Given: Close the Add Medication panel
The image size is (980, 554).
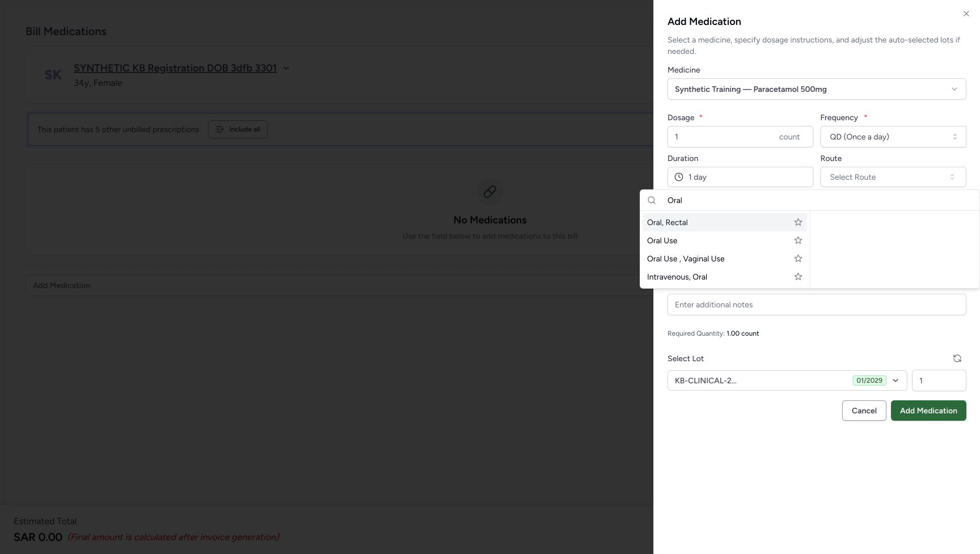Looking at the screenshot, I should tap(966, 14).
